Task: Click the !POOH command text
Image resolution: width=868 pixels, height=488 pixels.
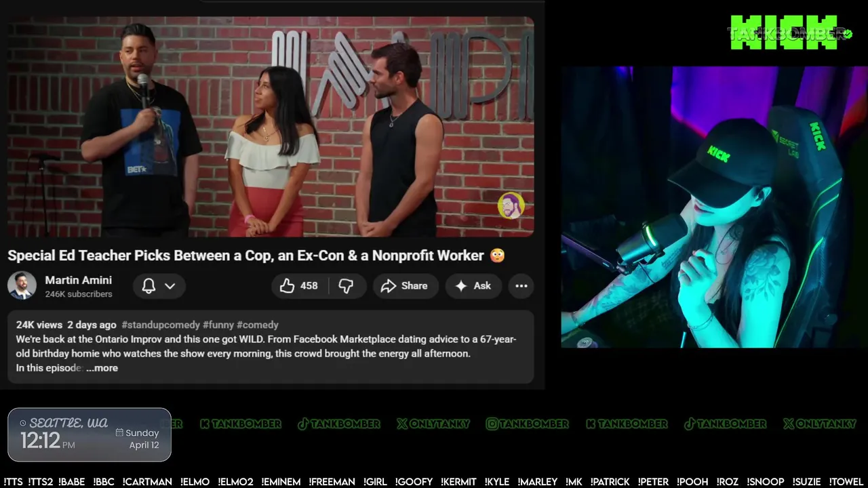Action: (x=692, y=482)
